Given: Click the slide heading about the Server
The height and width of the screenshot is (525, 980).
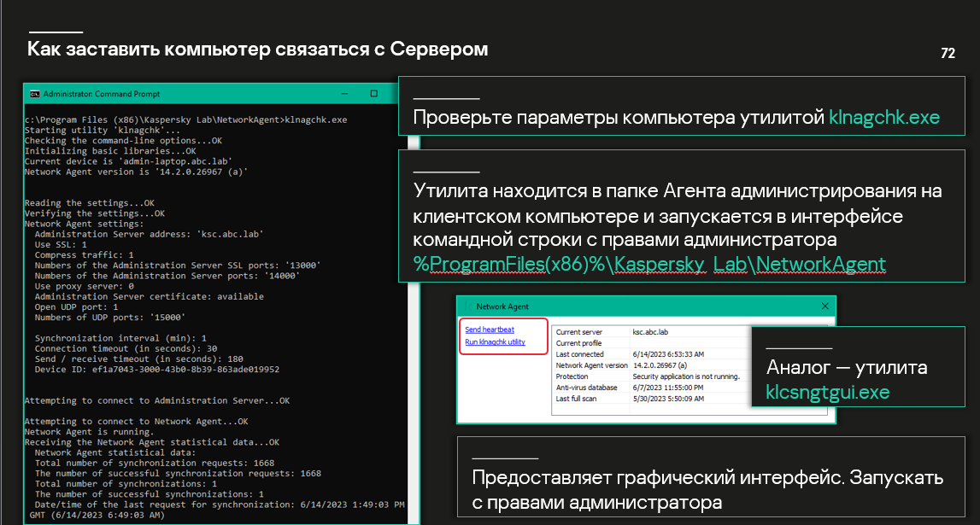Looking at the screenshot, I should coord(257,49).
